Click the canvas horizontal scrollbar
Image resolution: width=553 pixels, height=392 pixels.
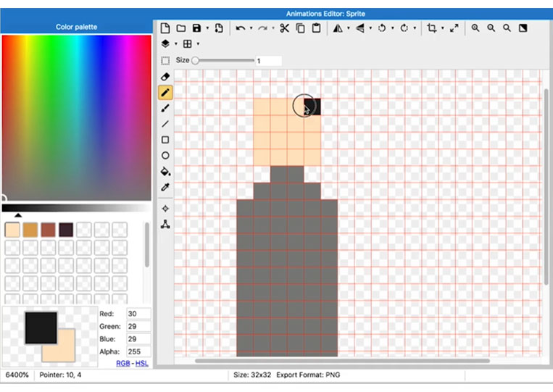pyautogui.click(x=342, y=361)
